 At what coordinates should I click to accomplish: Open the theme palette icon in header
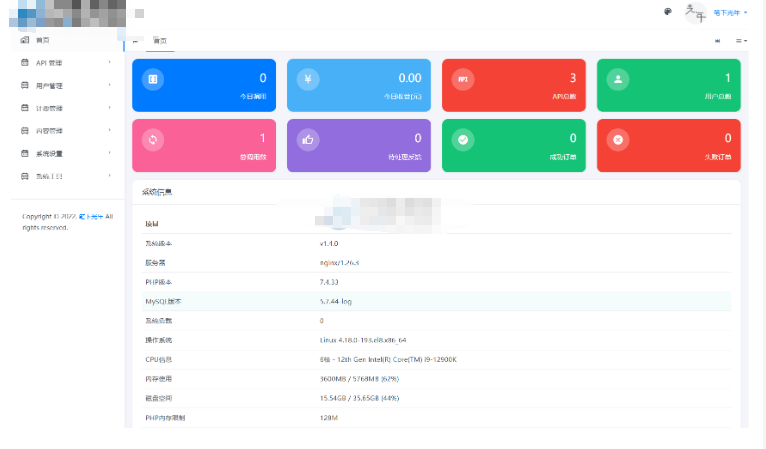668,12
